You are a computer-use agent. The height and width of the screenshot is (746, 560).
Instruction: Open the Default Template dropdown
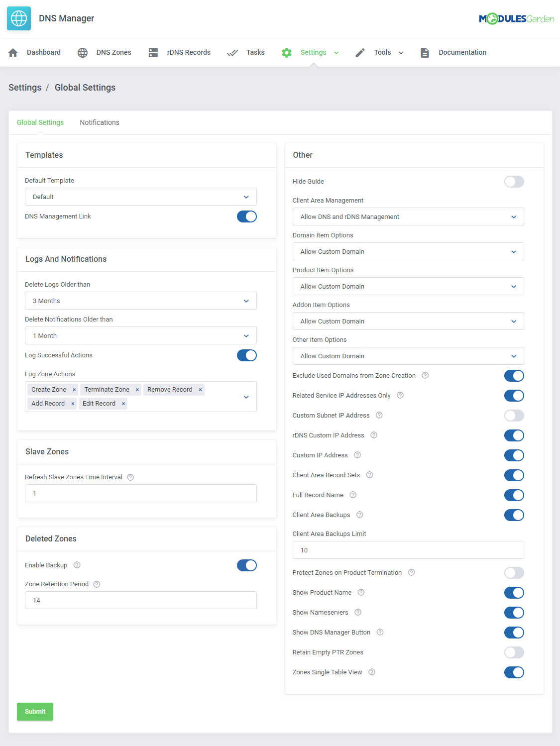tap(141, 197)
